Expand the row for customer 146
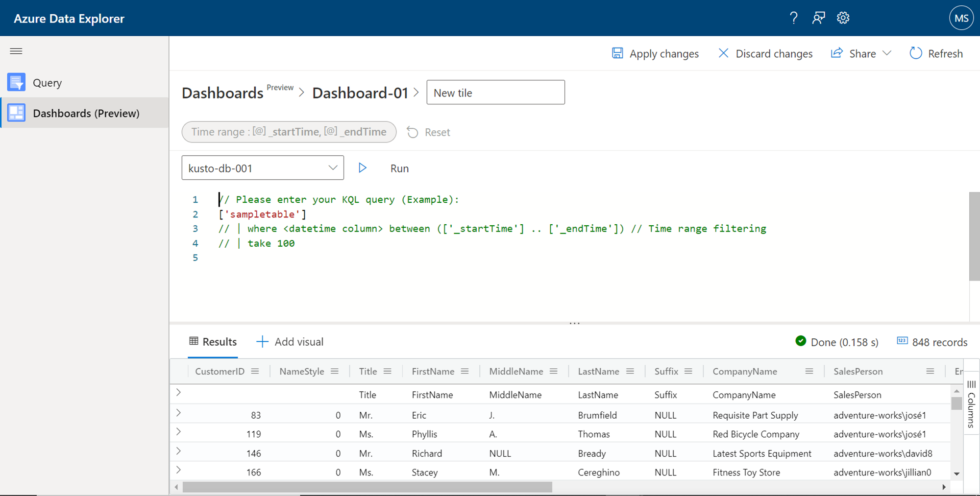980x496 pixels. tap(179, 451)
